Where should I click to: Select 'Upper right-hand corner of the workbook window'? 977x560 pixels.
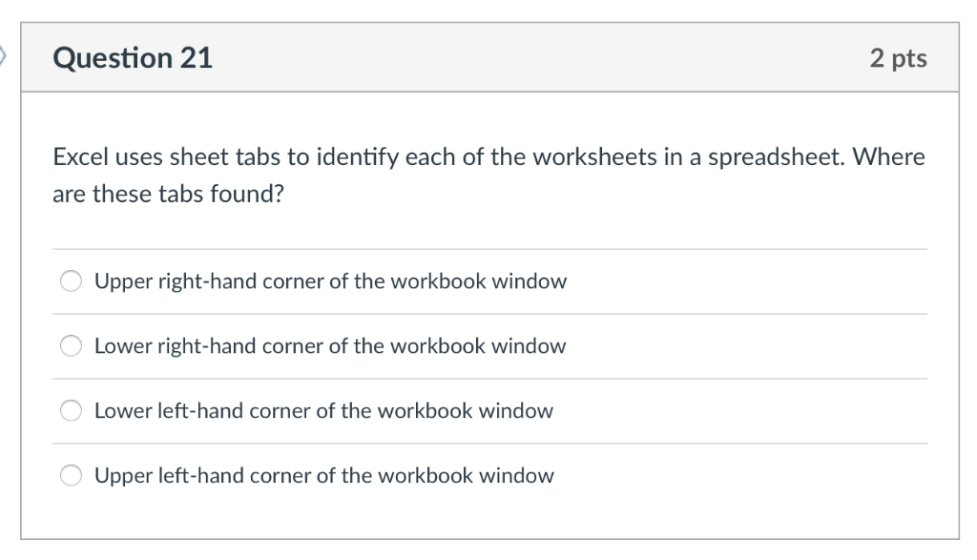[329, 280]
